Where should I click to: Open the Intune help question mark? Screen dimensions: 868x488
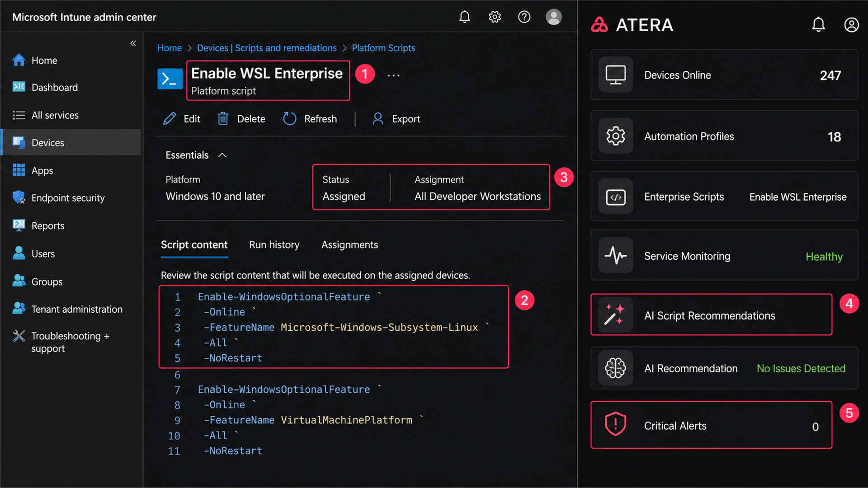[x=524, y=17]
